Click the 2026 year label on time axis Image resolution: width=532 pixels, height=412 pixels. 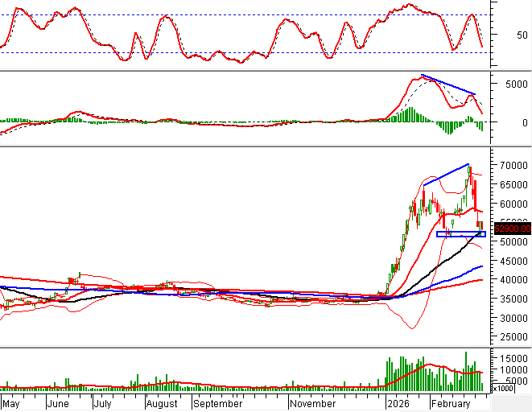[398, 401]
